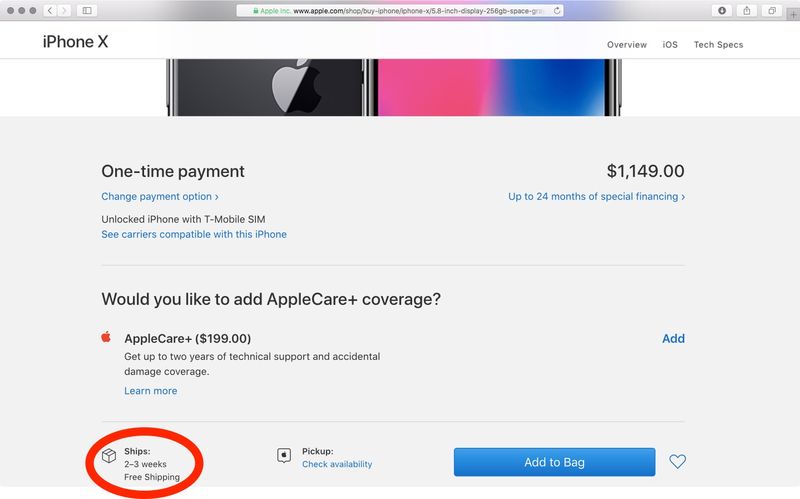
Task: Click the AppleCare+ ($199.00) title
Action: click(x=188, y=338)
